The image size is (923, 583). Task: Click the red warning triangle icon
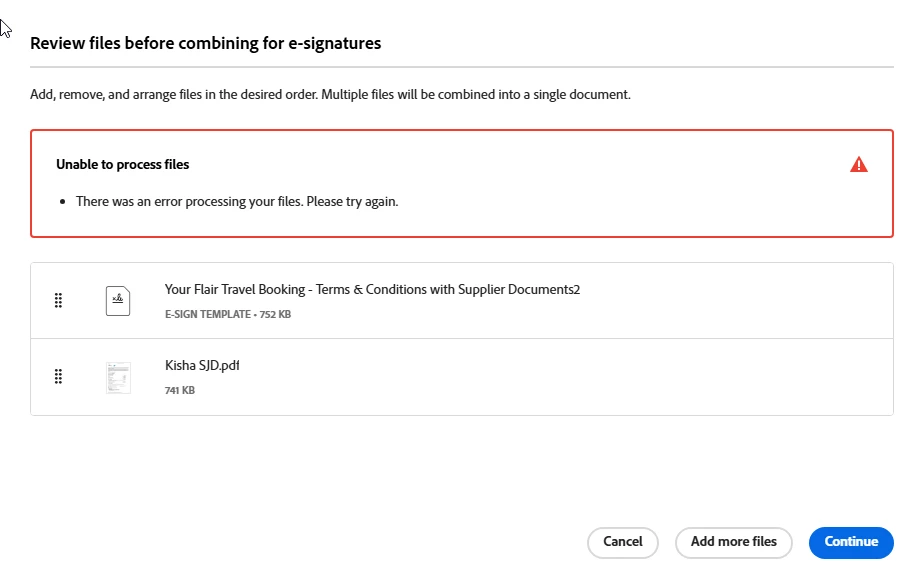(858, 165)
